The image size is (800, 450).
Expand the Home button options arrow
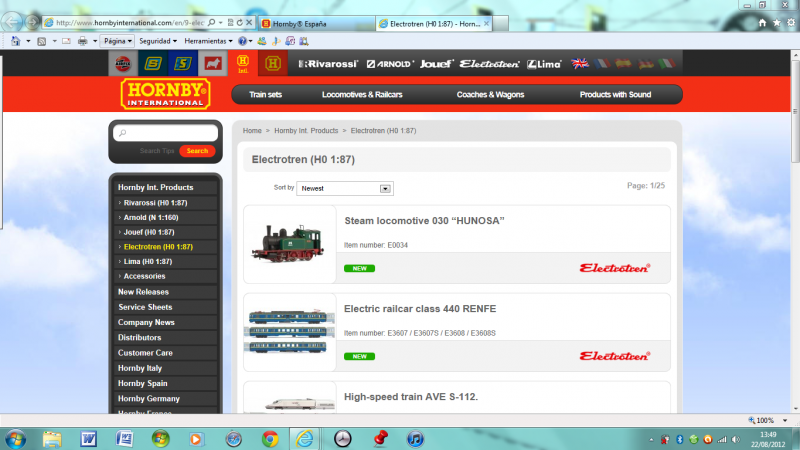(28, 41)
